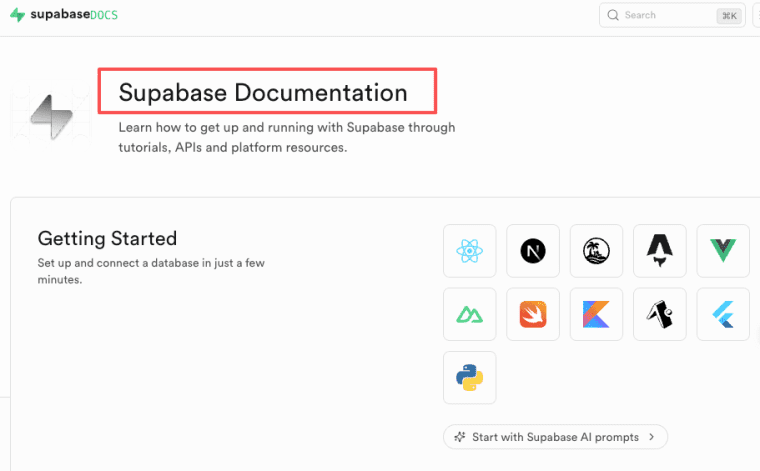Open the Nuxt quickstart icon
The width and height of the screenshot is (760, 471).
click(x=469, y=314)
